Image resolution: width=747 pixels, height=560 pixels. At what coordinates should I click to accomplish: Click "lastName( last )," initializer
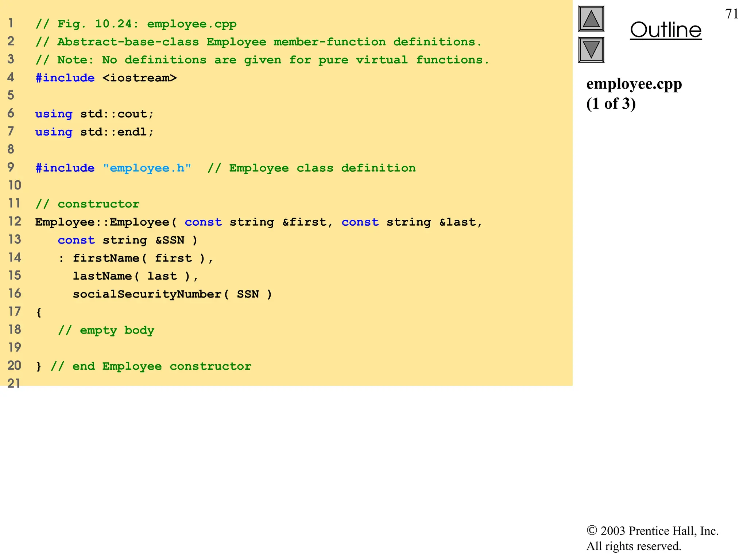coord(136,276)
